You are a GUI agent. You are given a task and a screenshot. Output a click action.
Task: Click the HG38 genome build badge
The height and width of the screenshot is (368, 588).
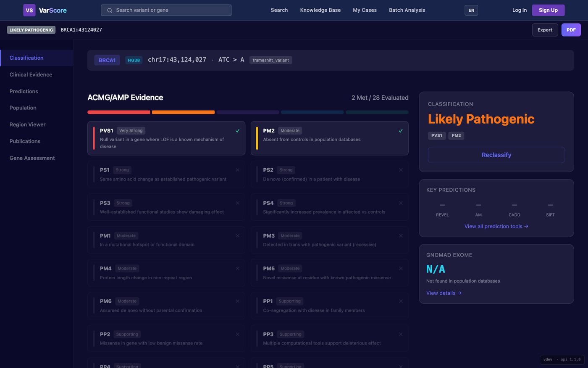[134, 60]
